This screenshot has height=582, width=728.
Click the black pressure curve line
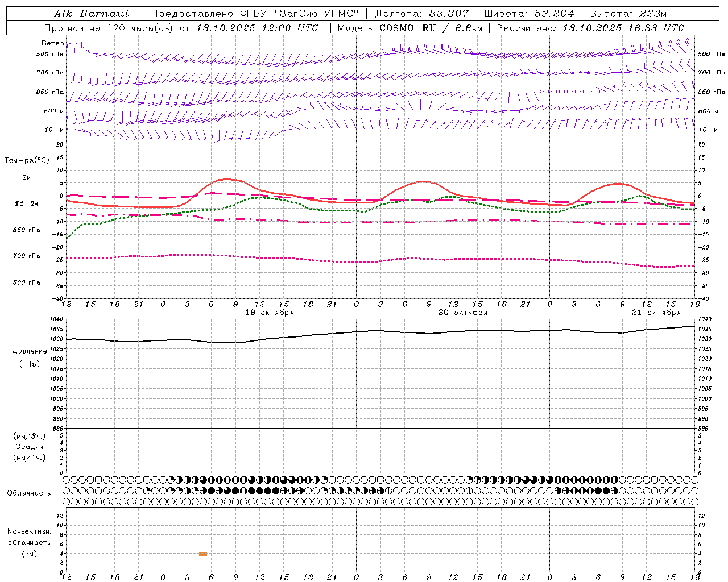(x=381, y=335)
